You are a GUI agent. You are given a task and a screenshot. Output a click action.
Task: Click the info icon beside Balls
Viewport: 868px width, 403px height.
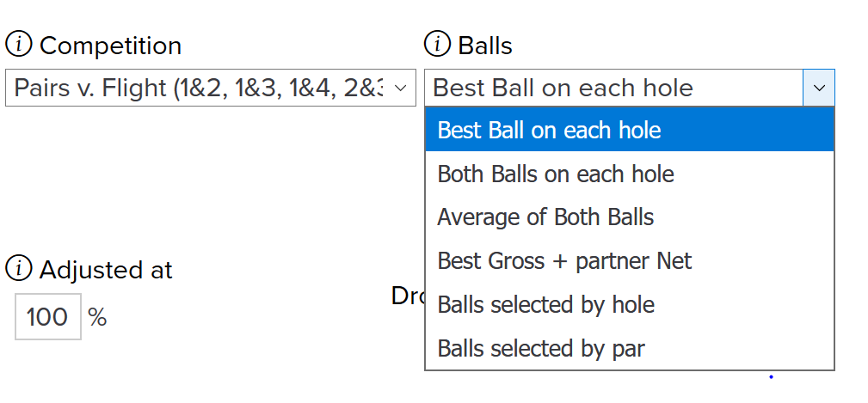pyautogui.click(x=438, y=44)
